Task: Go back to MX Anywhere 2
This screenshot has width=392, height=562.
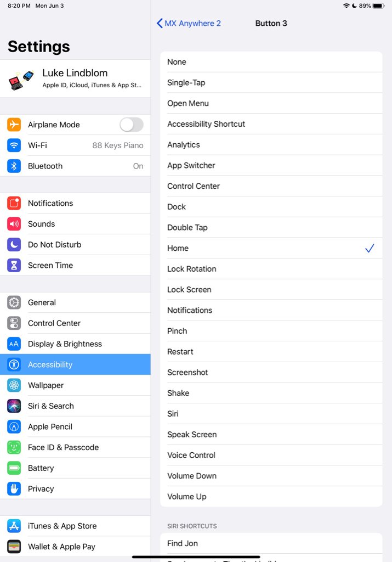Action: (x=189, y=23)
